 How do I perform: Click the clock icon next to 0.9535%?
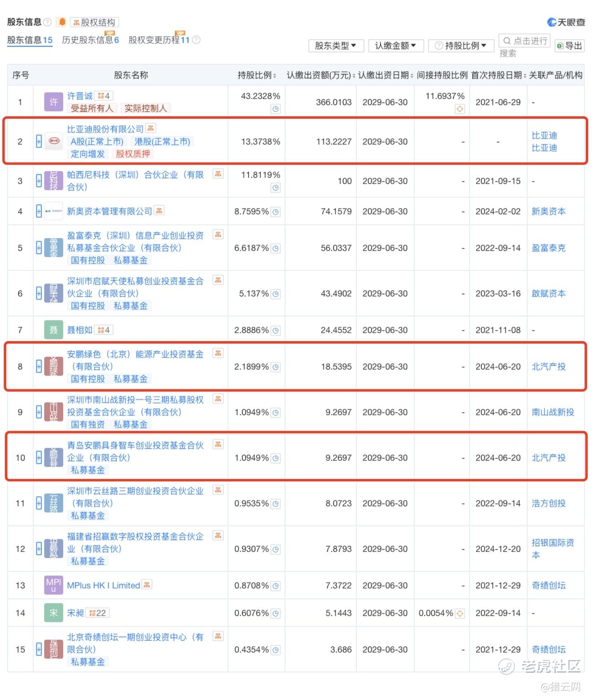[276, 504]
